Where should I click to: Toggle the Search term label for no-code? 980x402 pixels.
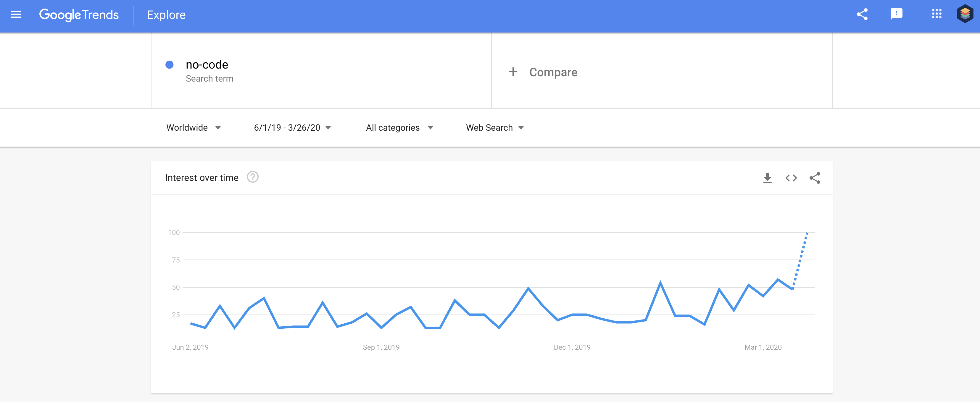pyautogui.click(x=209, y=78)
